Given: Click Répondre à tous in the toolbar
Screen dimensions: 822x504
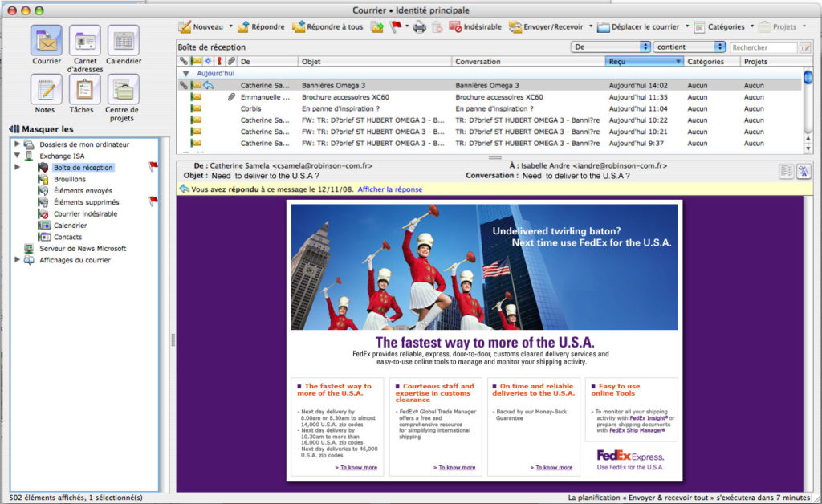Looking at the screenshot, I should (x=328, y=26).
